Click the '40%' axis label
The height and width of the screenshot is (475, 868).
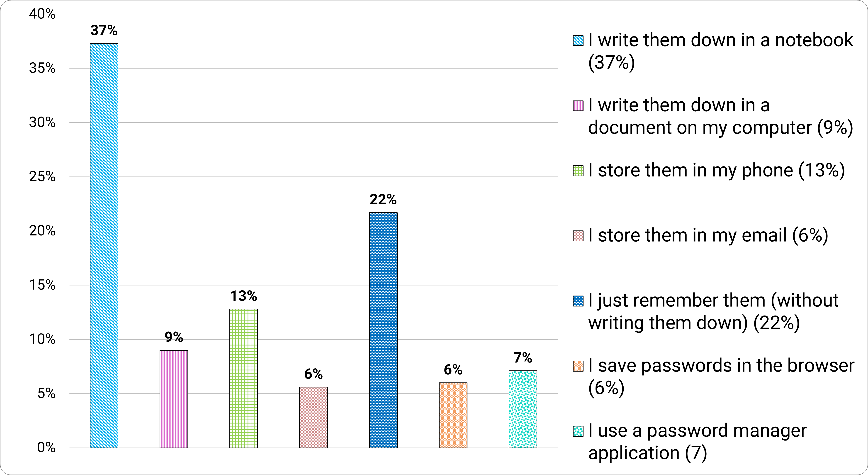coord(42,14)
